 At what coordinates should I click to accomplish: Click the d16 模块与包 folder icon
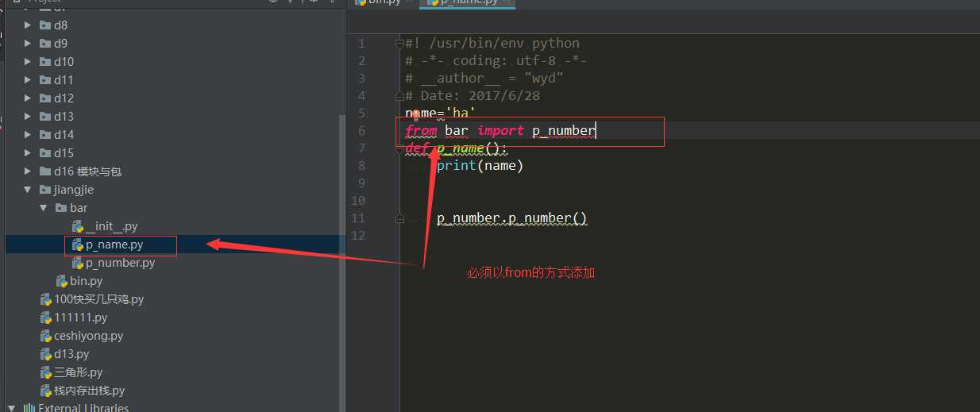pyautogui.click(x=45, y=171)
